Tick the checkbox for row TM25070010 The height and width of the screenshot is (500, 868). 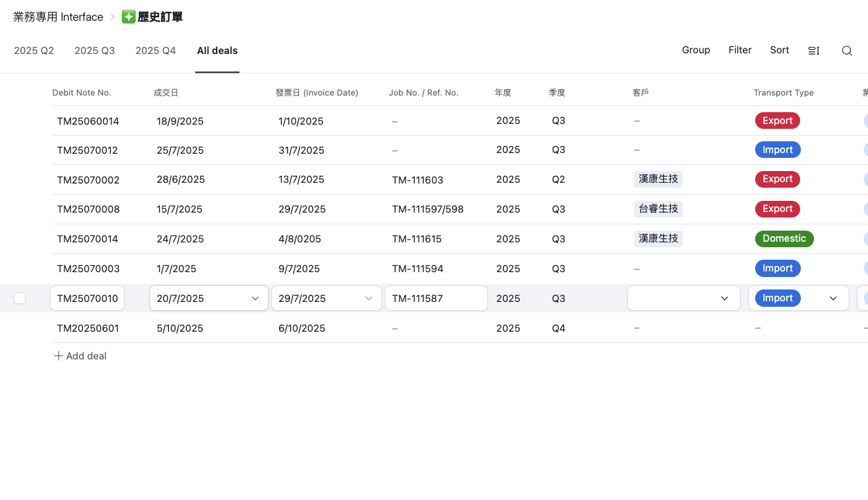click(20, 298)
